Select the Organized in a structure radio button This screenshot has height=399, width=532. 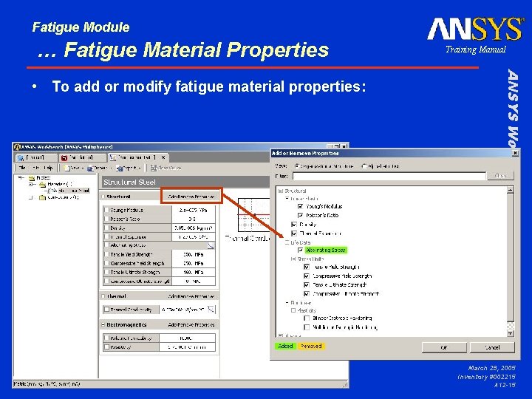coord(297,166)
